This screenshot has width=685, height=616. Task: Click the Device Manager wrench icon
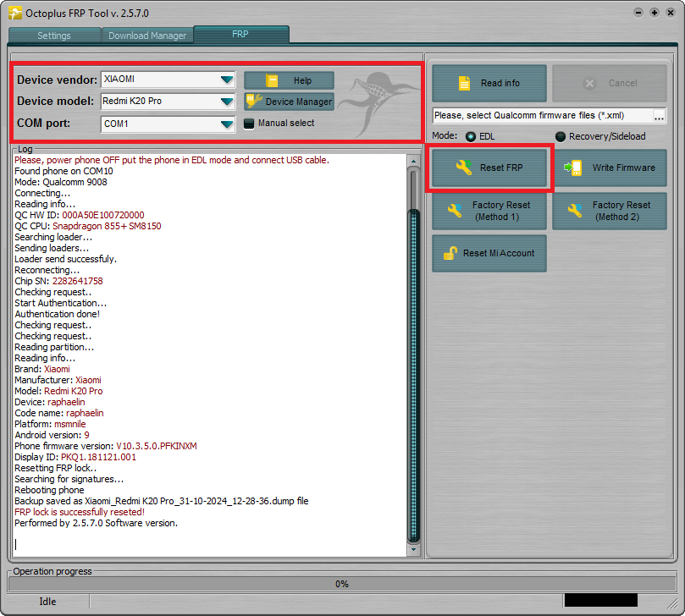click(x=254, y=102)
